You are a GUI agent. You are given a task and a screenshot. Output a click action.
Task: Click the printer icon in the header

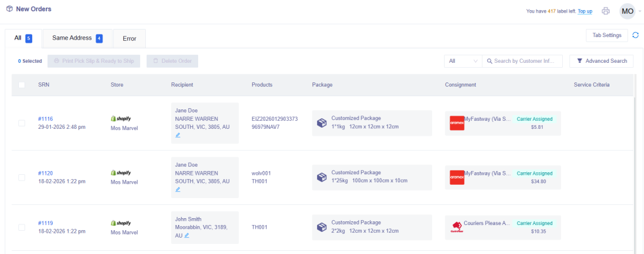click(x=606, y=11)
